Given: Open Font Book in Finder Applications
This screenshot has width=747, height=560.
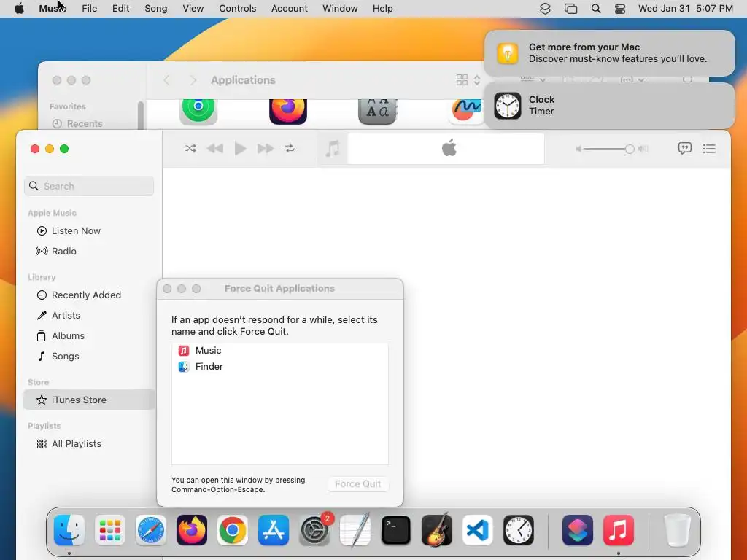Looking at the screenshot, I should 377,111.
